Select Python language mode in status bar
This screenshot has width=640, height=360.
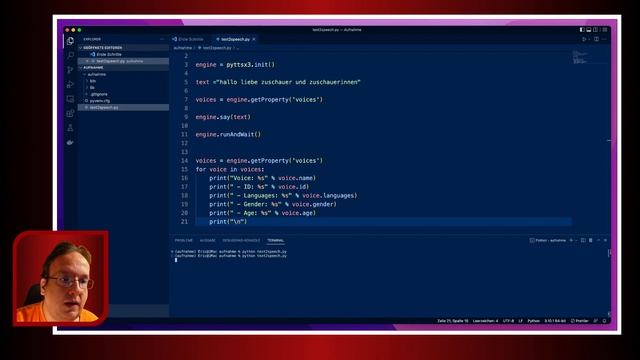(533, 321)
